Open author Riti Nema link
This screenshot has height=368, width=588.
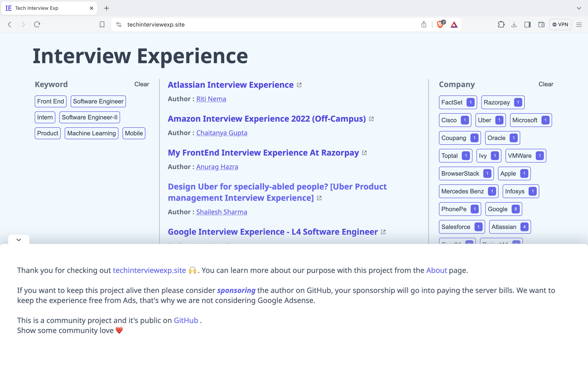(211, 99)
